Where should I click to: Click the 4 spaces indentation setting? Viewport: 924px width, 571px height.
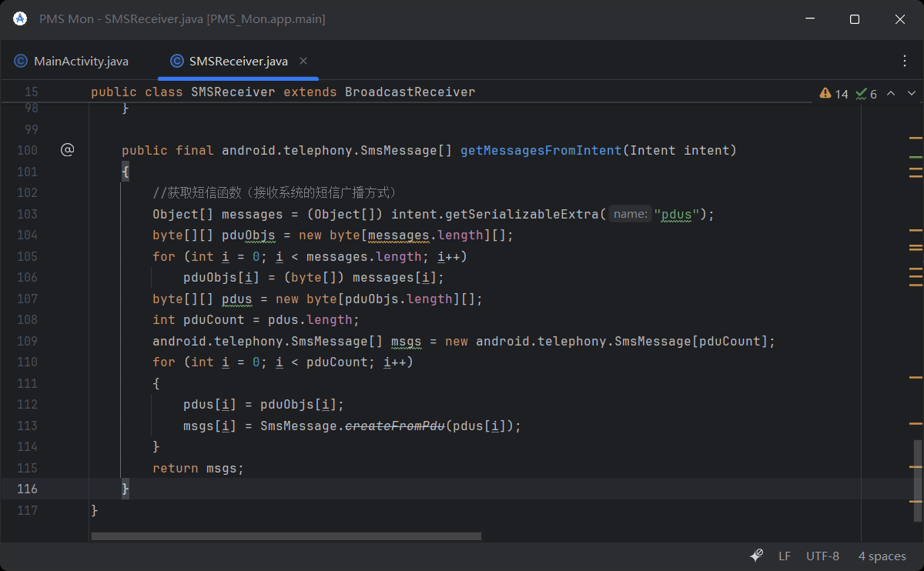tap(882, 555)
